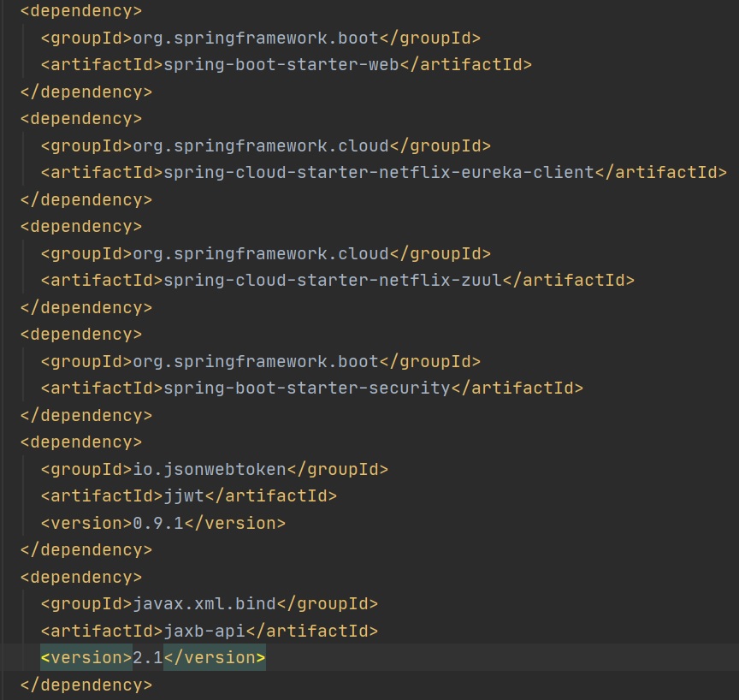
Task: Click highlighted closing version tag after 2.1
Action: 214,657
